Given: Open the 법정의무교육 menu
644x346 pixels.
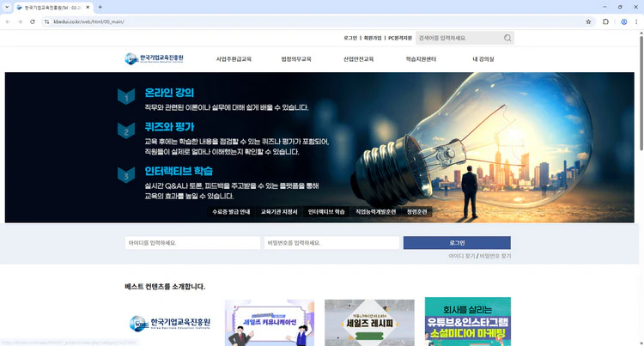Looking at the screenshot, I should 296,59.
